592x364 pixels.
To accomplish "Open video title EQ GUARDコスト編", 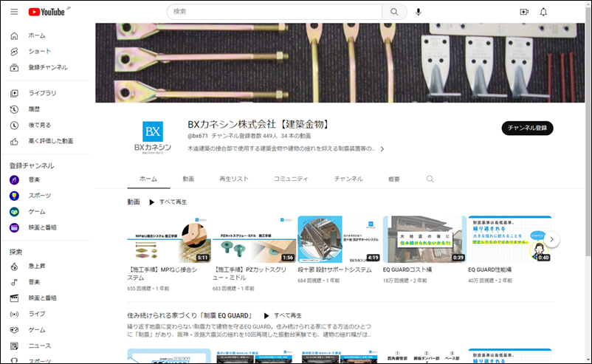I will (407, 270).
